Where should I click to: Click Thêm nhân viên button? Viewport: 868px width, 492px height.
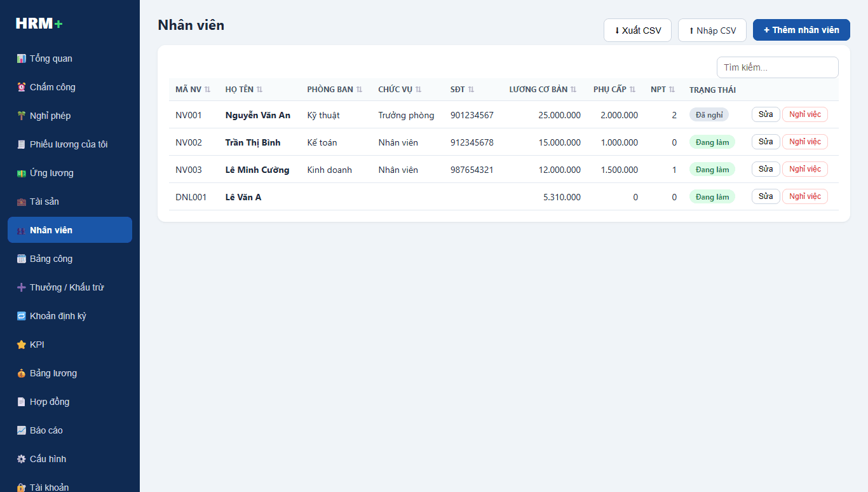(x=801, y=30)
